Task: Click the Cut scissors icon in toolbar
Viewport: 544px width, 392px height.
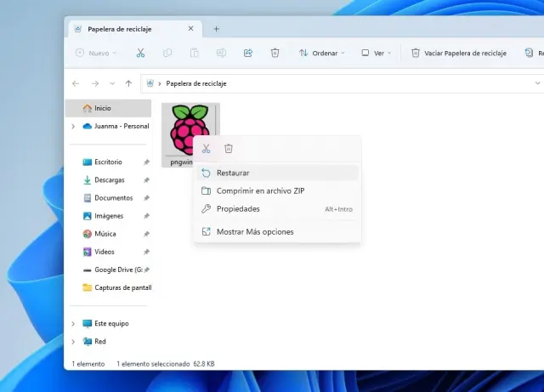Action: tap(140, 53)
